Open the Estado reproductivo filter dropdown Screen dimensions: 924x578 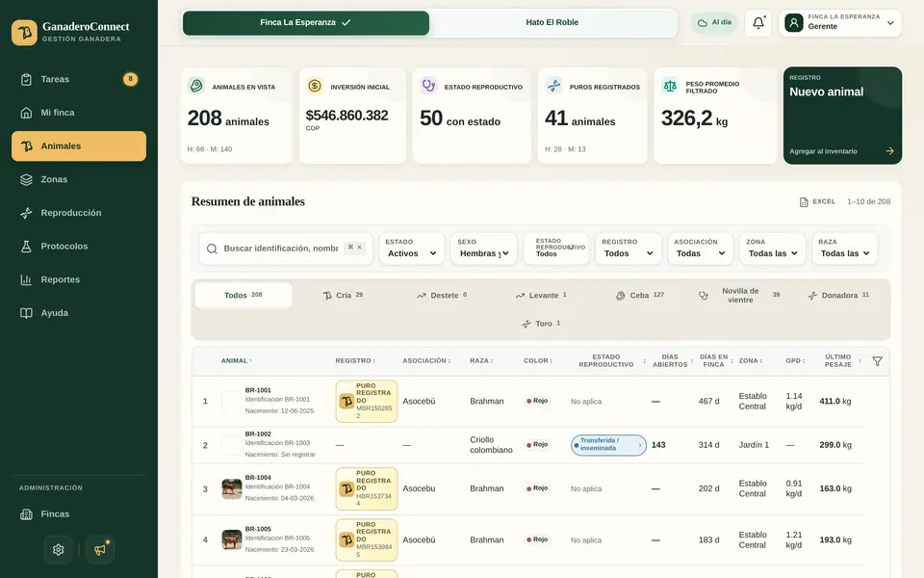(x=555, y=249)
